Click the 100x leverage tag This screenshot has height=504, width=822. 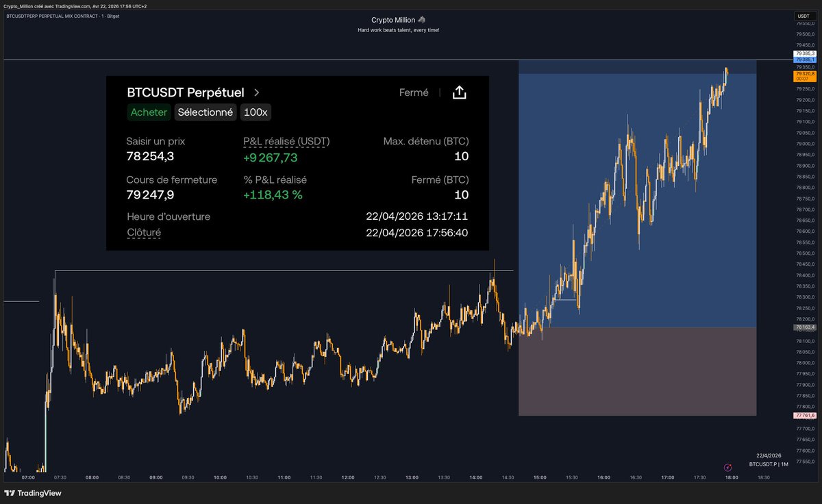[256, 112]
